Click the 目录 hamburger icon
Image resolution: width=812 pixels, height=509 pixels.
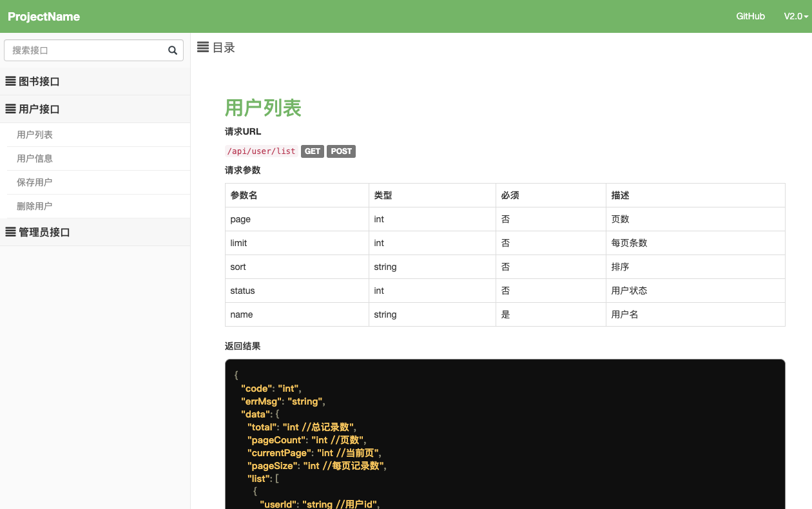203,47
